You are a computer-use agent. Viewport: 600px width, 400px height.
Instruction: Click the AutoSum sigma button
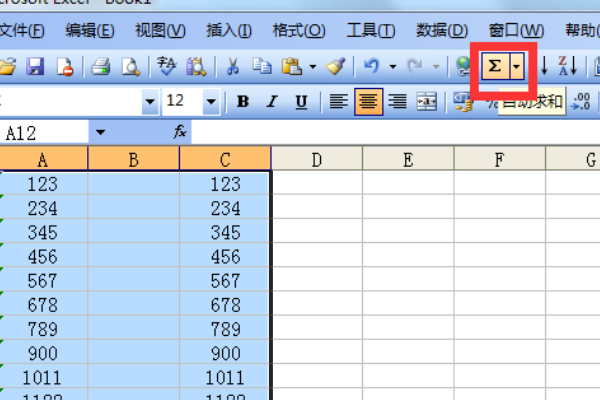coord(495,66)
